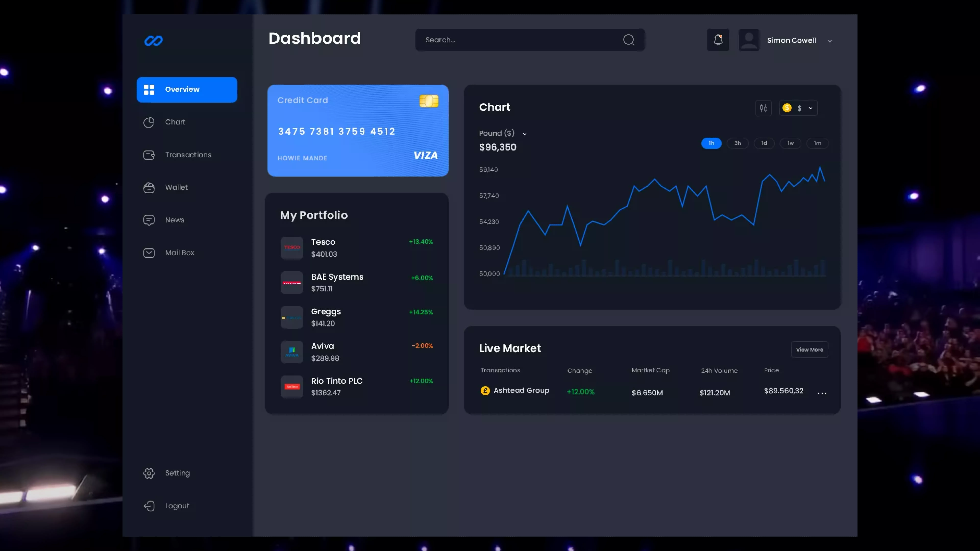Click the search magnifier icon
Viewport: 980px width, 551px height.
click(628, 40)
